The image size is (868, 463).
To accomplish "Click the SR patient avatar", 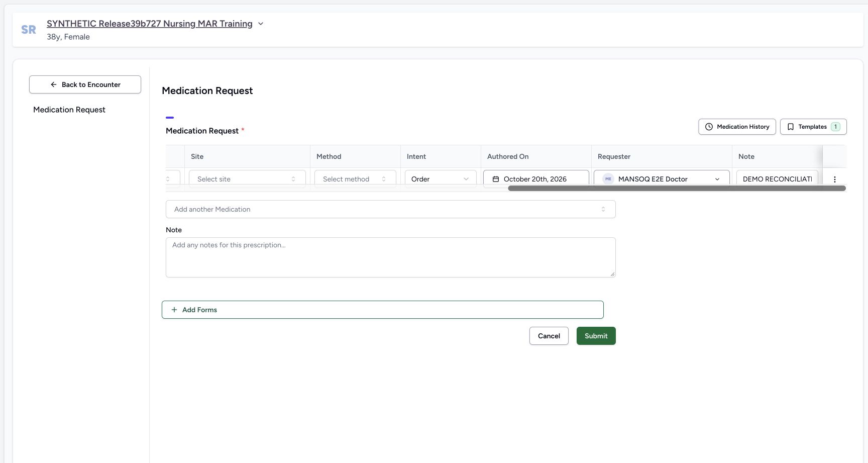I will 29,30.
